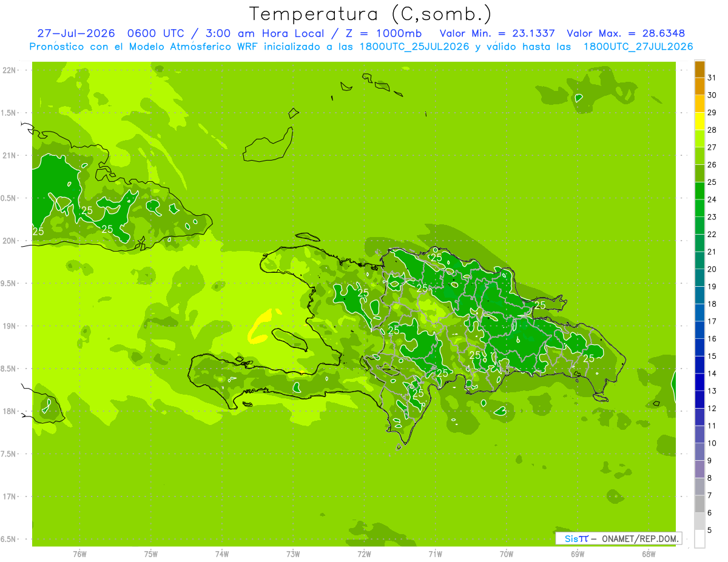Viewport: 728px width, 562px height.
Task: Click the 76W longitude axis label
Action: tap(79, 554)
